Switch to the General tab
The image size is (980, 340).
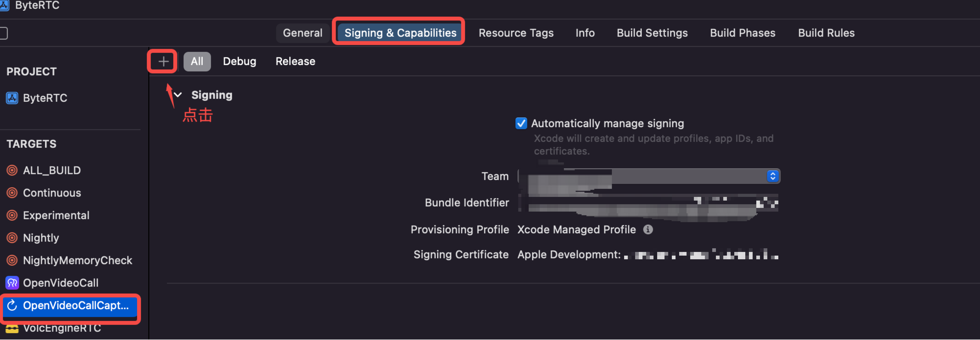coord(303,33)
